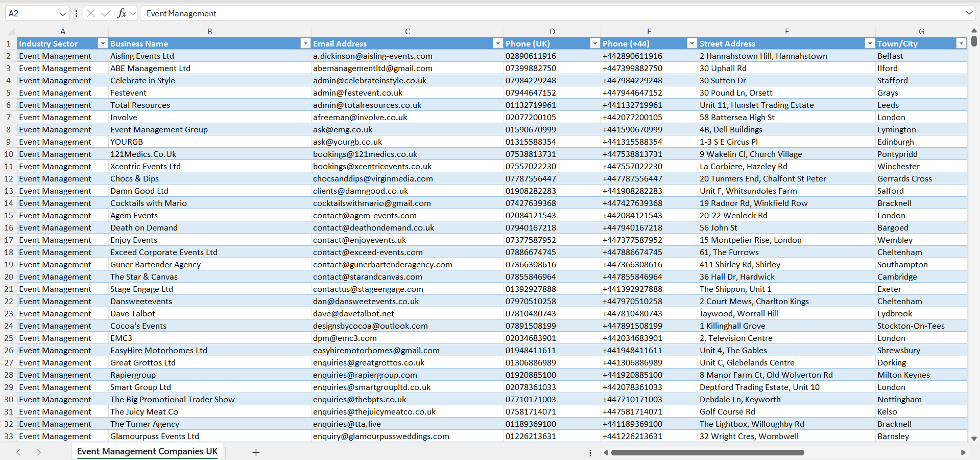Click the horizontal scrollbar thumb

click(708, 452)
